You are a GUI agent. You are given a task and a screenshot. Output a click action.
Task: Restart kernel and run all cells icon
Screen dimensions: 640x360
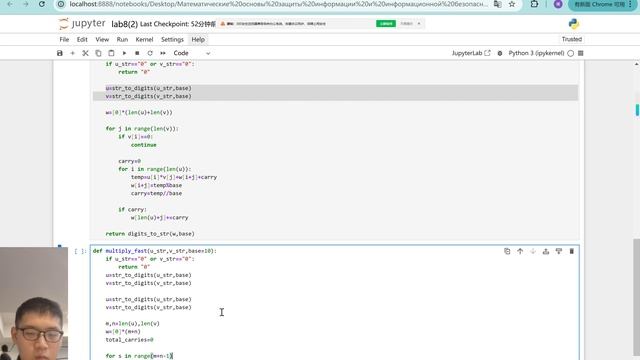163,53
